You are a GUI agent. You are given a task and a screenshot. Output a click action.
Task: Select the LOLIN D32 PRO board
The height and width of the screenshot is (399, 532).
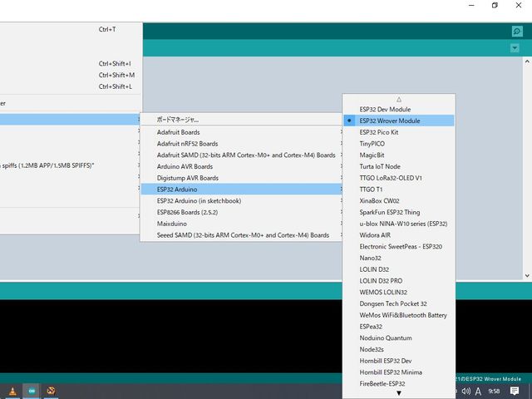pos(399,281)
